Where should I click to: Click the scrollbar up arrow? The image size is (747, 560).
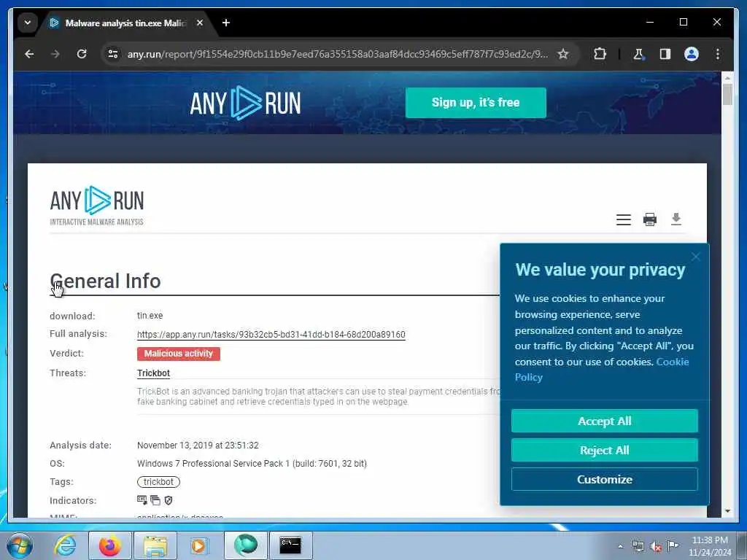point(727,77)
